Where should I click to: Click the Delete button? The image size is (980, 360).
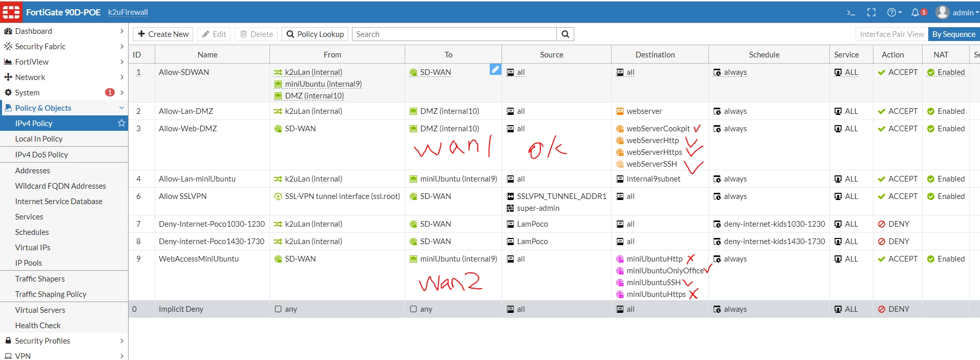coord(256,34)
